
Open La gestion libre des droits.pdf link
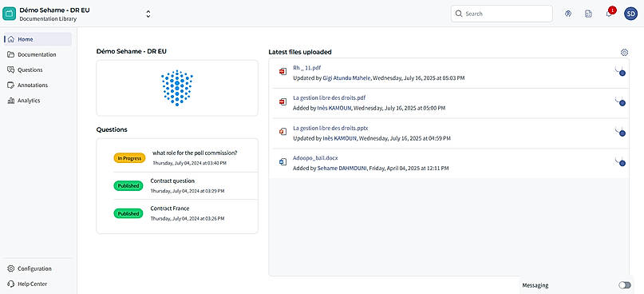[x=330, y=97]
